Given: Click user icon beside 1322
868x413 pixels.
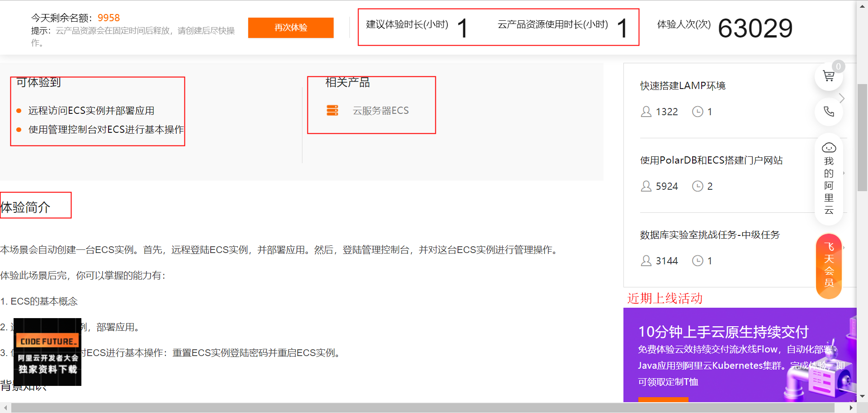Looking at the screenshot, I should [x=646, y=112].
